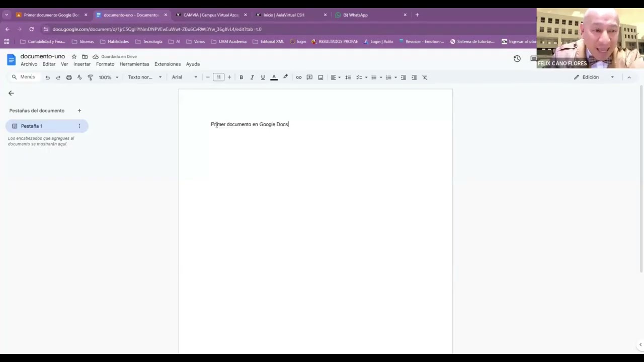Screen dimensions: 644x362
Task: Click the browser address bar URL
Action: (x=157, y=29)
